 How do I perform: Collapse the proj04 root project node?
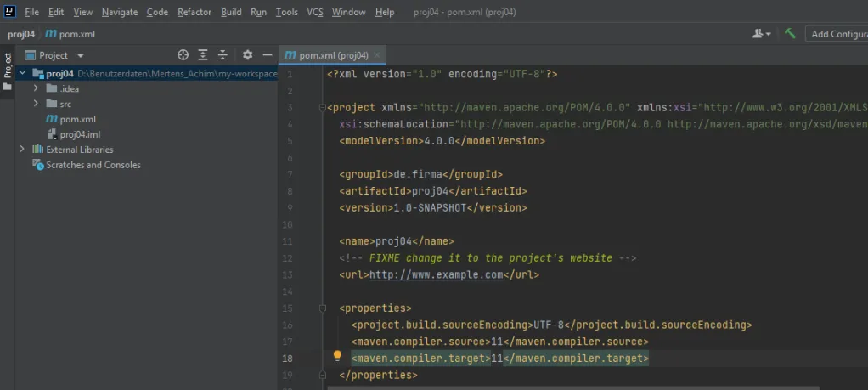(23, 73)
